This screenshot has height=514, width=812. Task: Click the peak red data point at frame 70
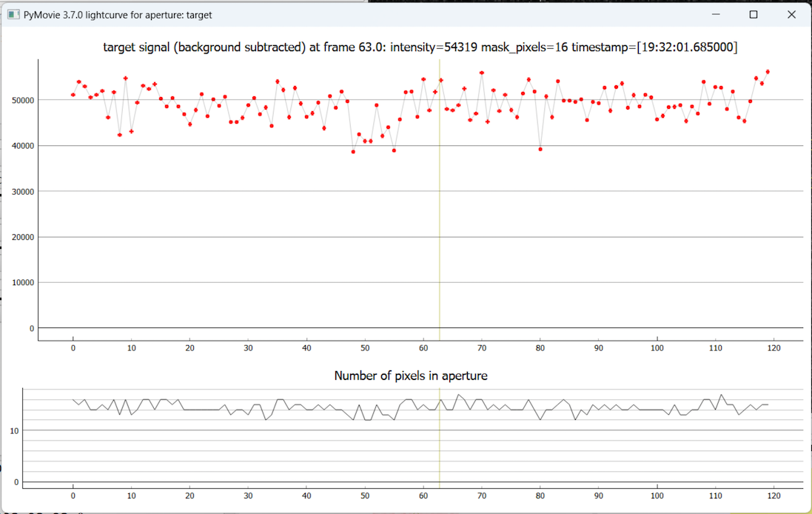click(482, 73)
